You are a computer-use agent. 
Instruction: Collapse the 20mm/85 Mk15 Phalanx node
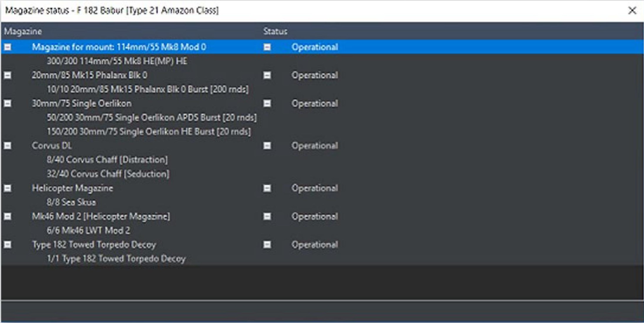8,75
